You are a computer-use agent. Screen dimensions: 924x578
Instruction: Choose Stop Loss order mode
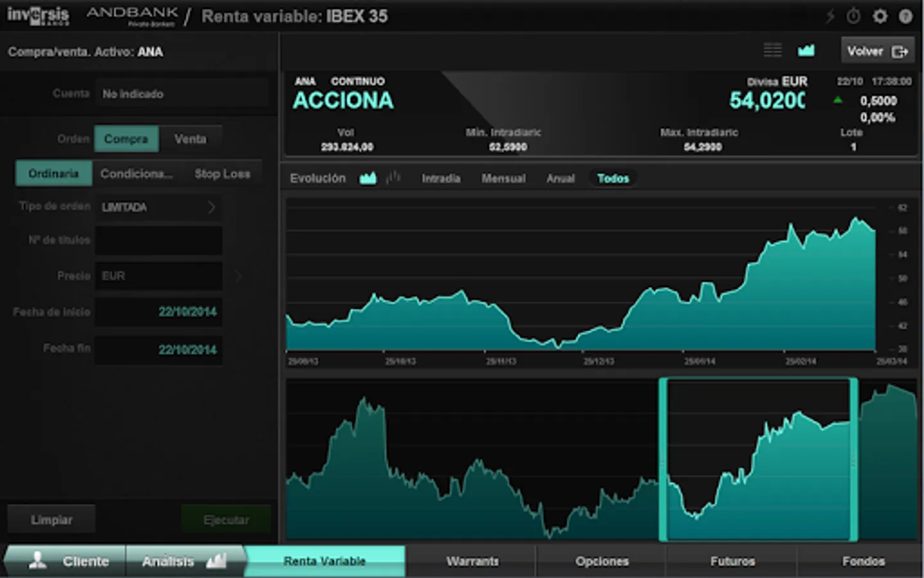[222, 173]
